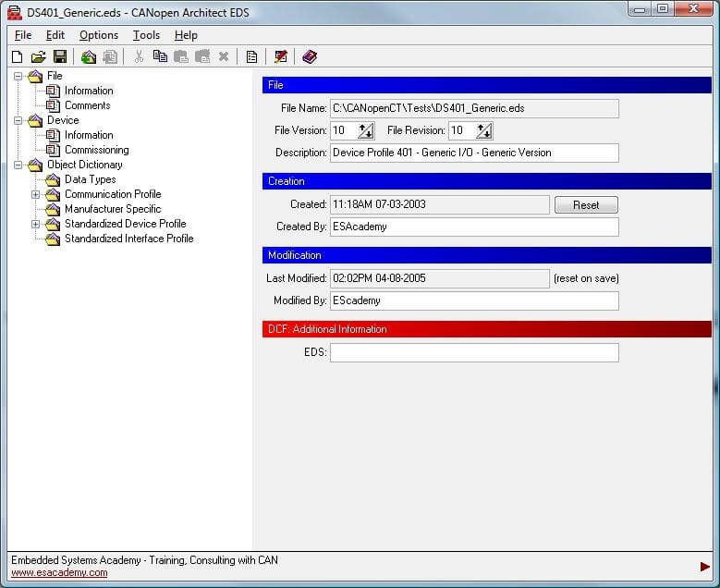Click the Open file folder icon
The image size is (720, 588).
38,57
